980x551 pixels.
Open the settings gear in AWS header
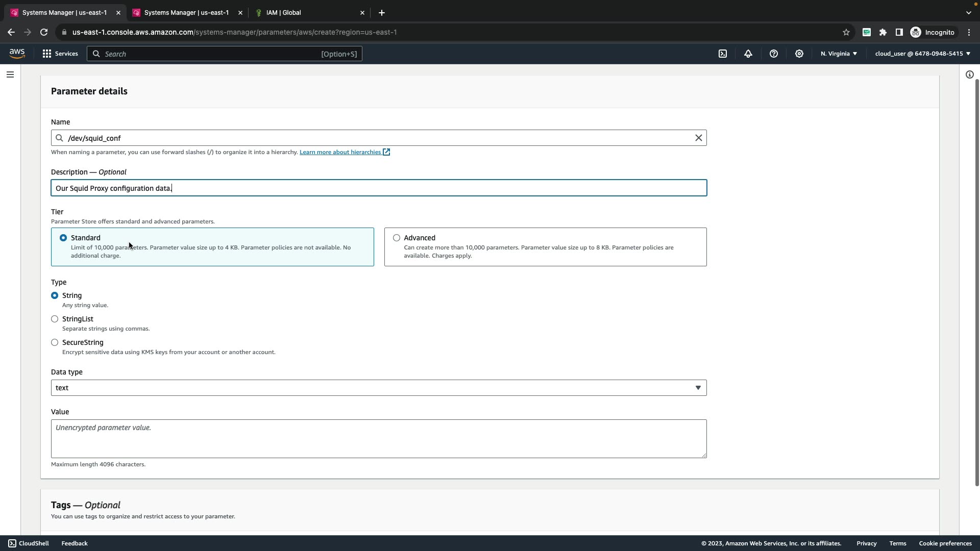click(x=799, y=54)
